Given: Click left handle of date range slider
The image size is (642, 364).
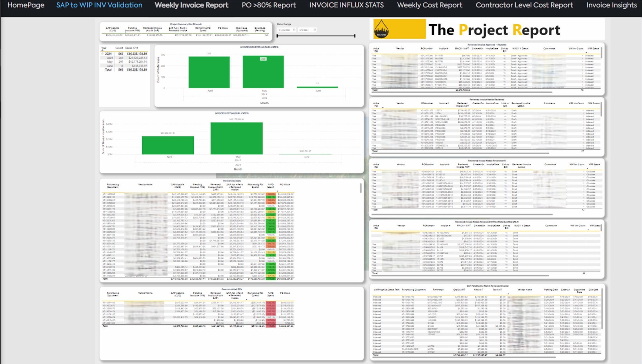Looking at the screenshot, I should (277, 36).
